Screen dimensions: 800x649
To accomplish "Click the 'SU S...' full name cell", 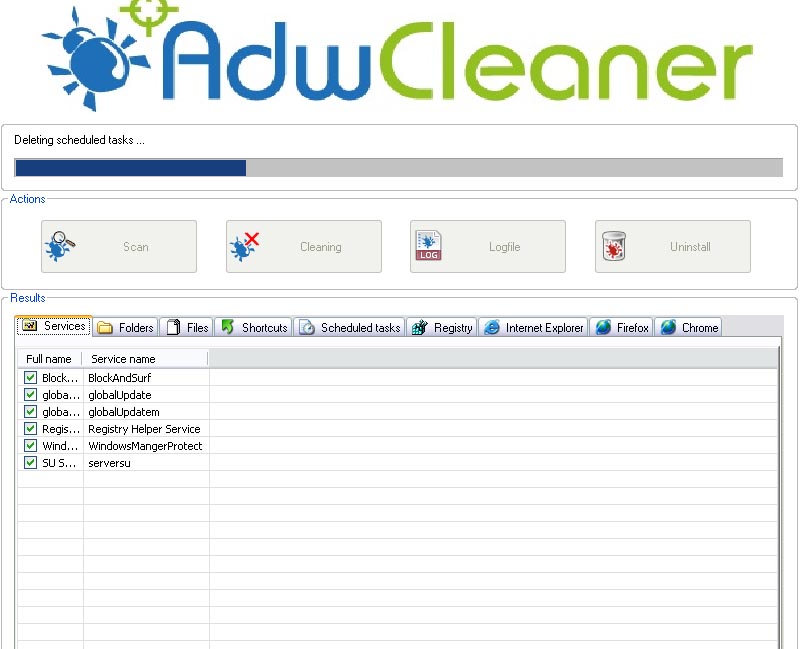I will click(59, 463).
